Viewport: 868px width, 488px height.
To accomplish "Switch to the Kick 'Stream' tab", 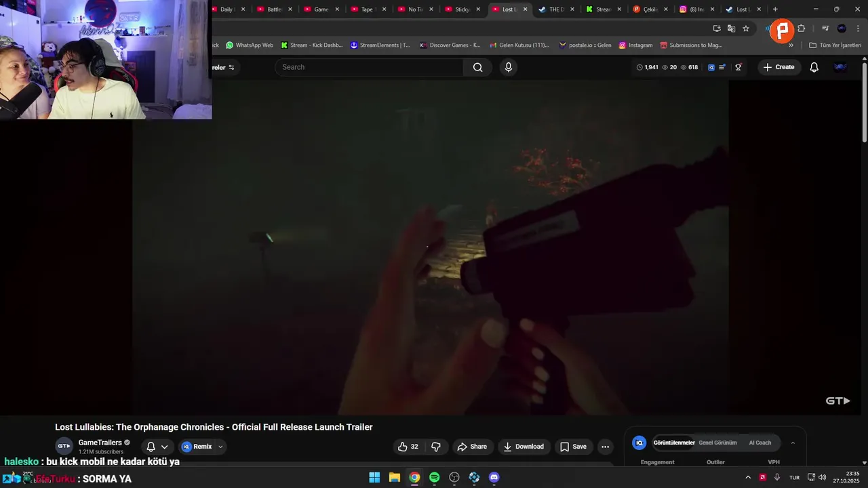I will point(603,9).
